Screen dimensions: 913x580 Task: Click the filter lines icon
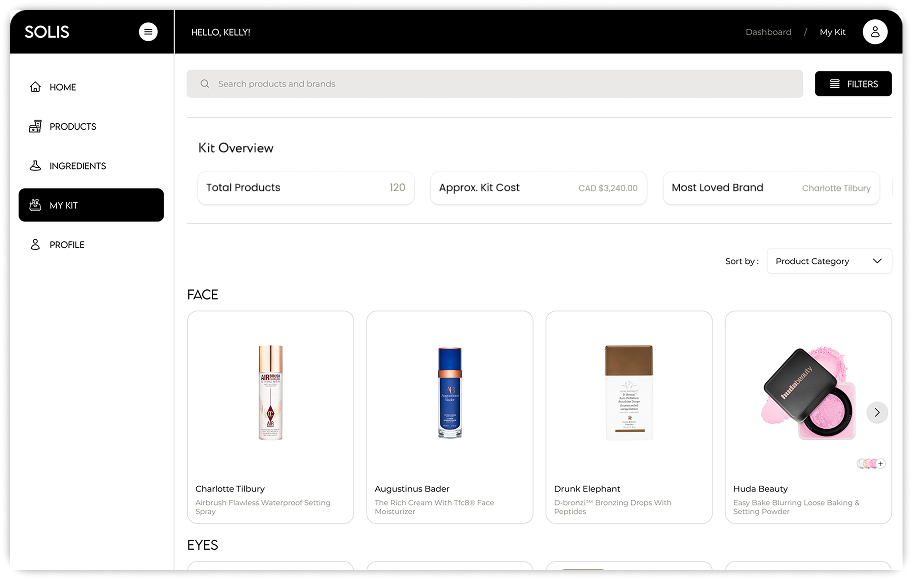834,84
